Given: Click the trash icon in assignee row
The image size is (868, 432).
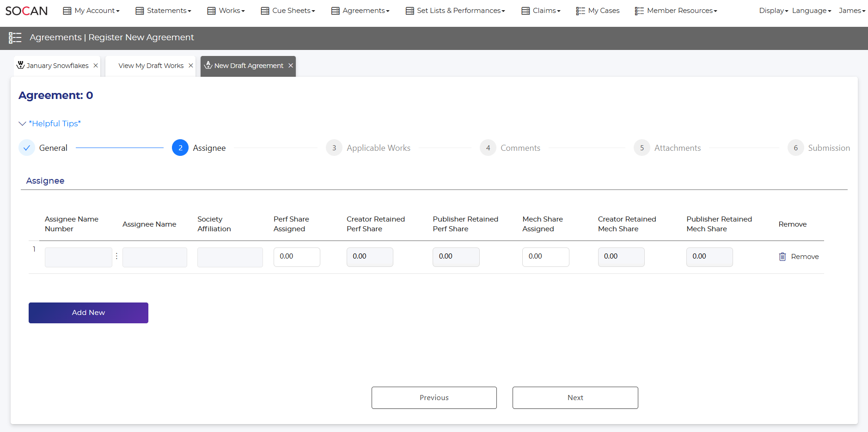Looking at the screenshot, I should [x=782, y=257].
